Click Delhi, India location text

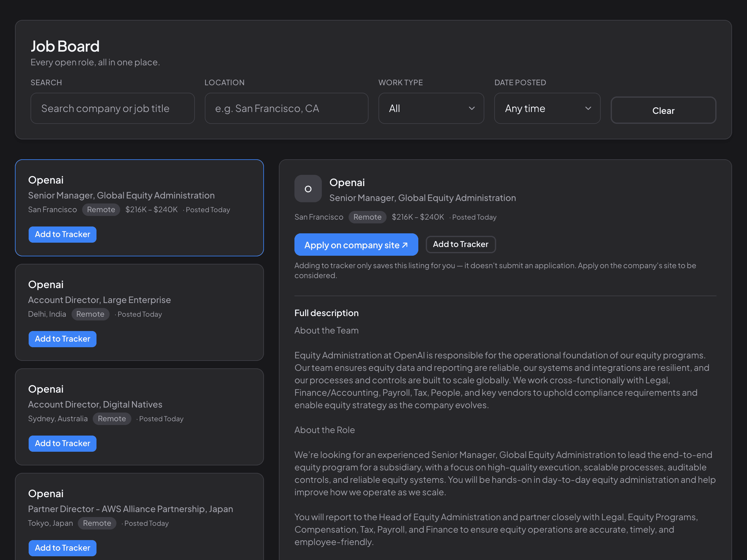[x=47, y=314]
